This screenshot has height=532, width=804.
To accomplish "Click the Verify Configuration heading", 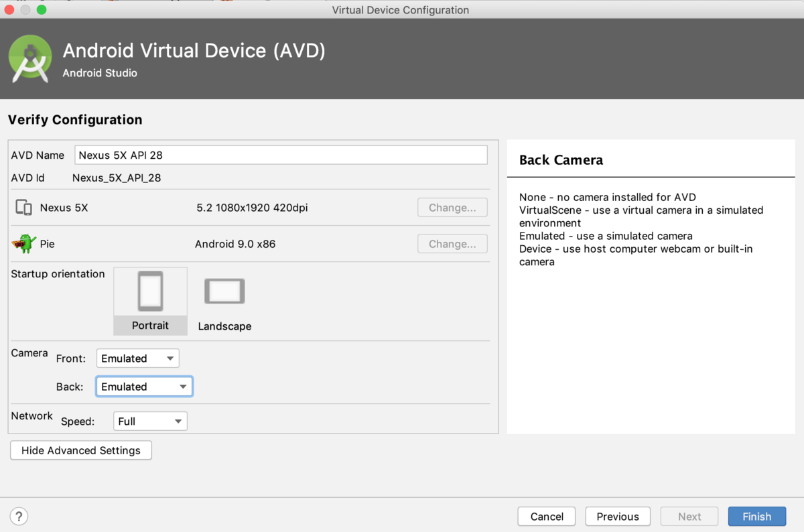I will point(75,120).
